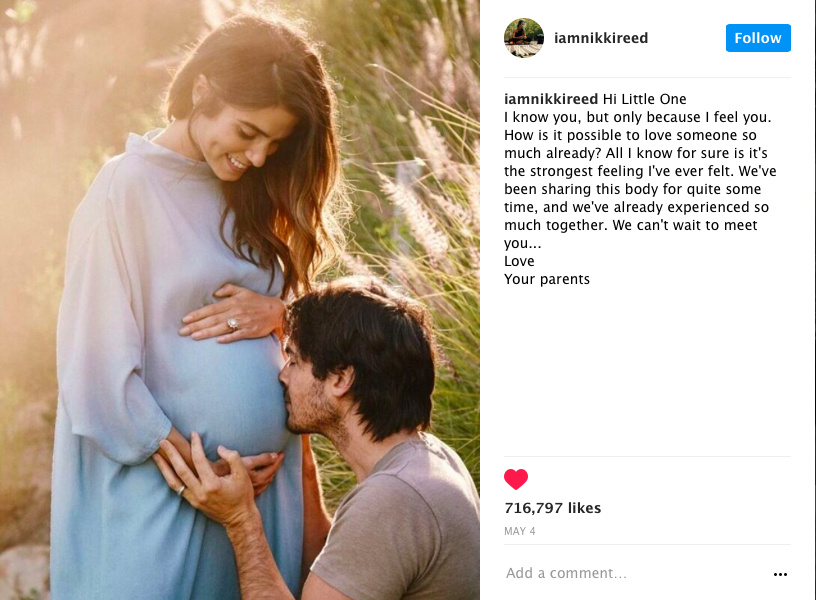Click the 'We can't wait to meet' caption line
The image size is (816, 600).
685,225
